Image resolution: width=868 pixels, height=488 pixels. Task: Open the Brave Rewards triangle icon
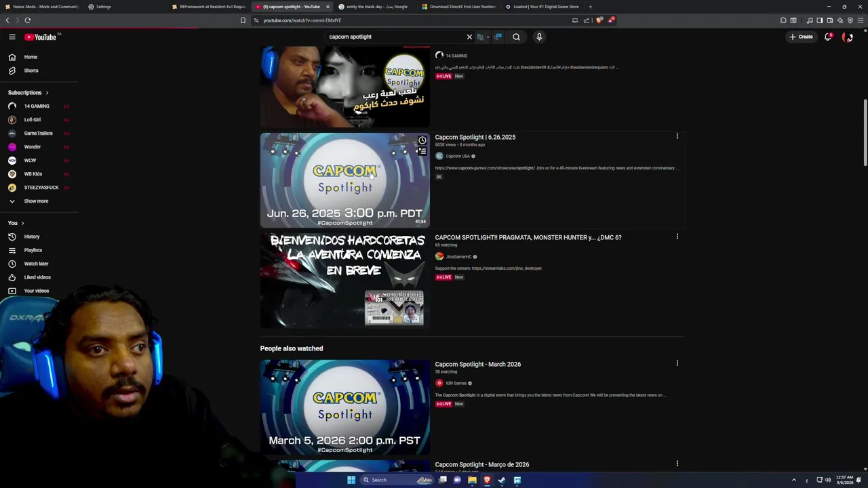[x=611, y=20]
